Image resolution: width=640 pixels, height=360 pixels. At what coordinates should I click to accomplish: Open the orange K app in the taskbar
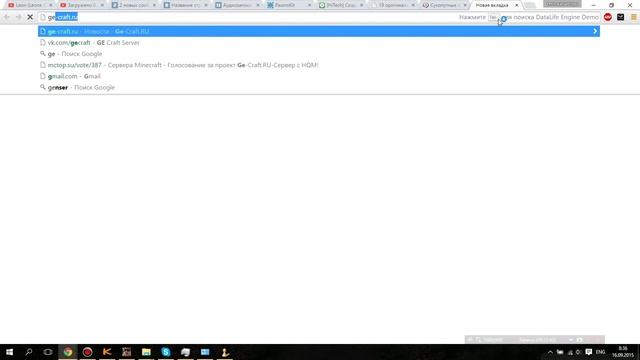click(107, 352)
